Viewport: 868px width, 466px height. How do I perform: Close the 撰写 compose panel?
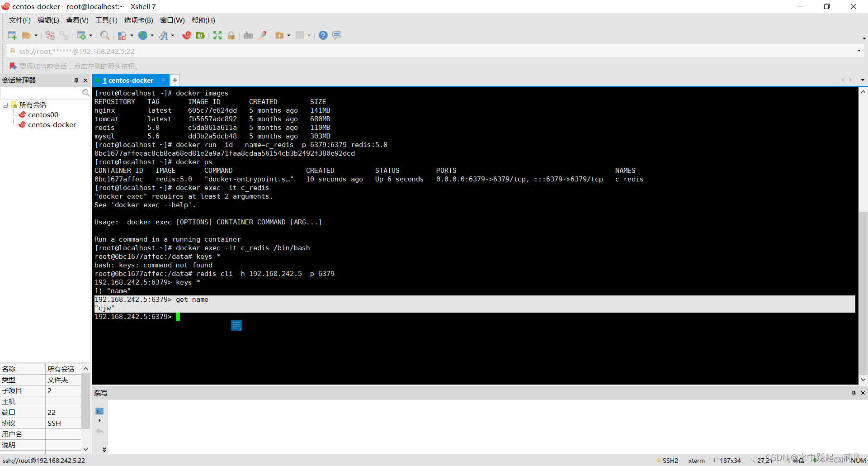tap(863, 393)
